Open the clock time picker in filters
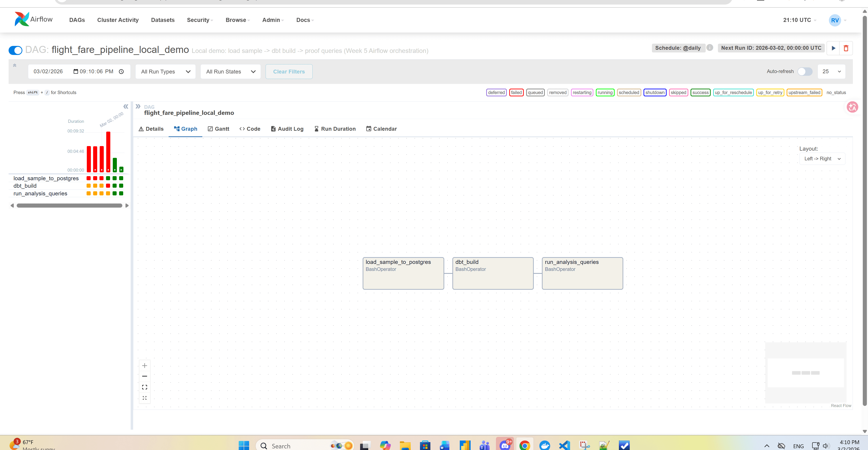Screen dimensions: 868x450 click(x=121, y=71)
